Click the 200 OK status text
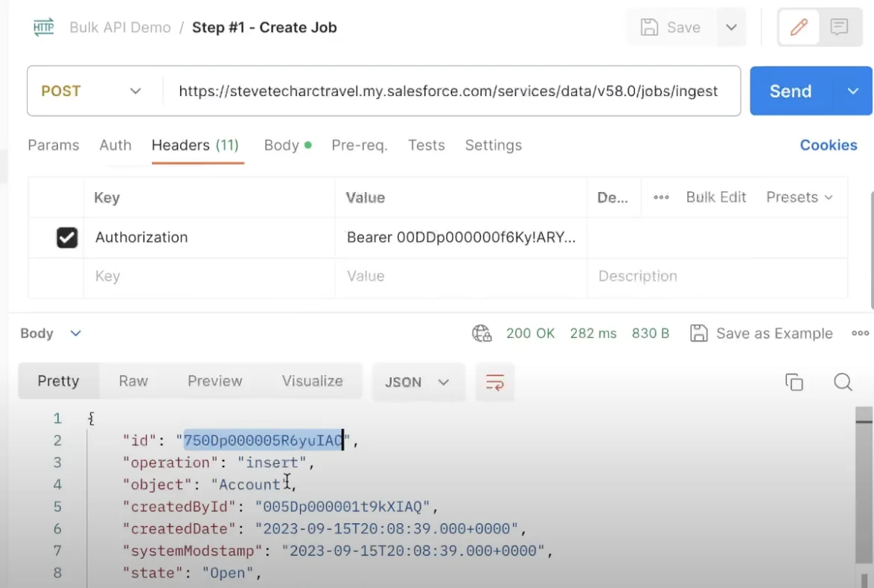Screen dimensions: 874x588 pyautogui.click(x=530, y=333)
